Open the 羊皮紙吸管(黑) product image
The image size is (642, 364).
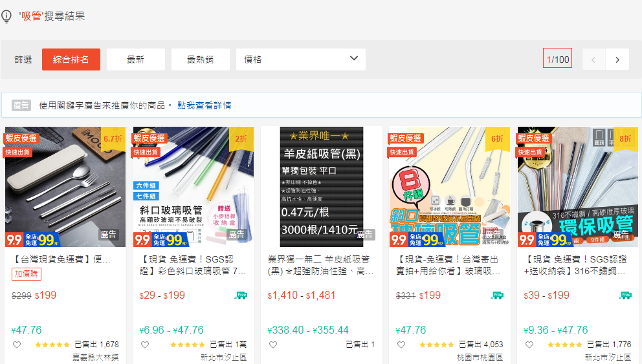tap(322, 187)
